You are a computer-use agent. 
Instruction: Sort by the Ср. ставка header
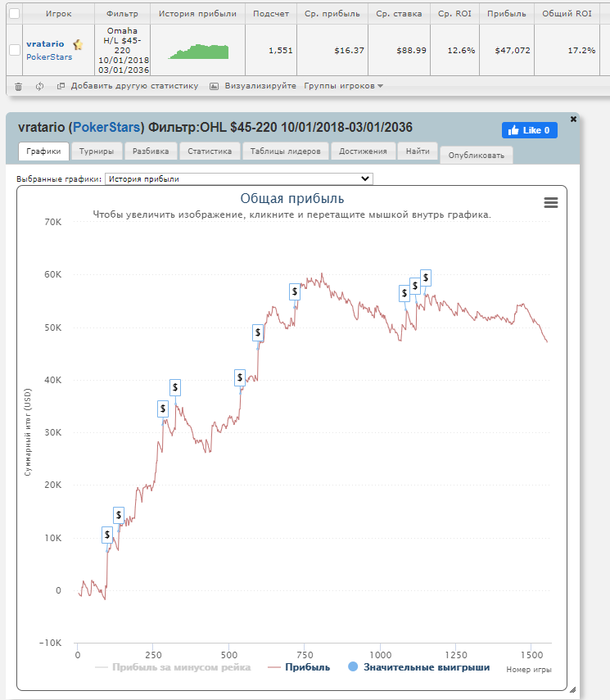(x=399, y=13)
